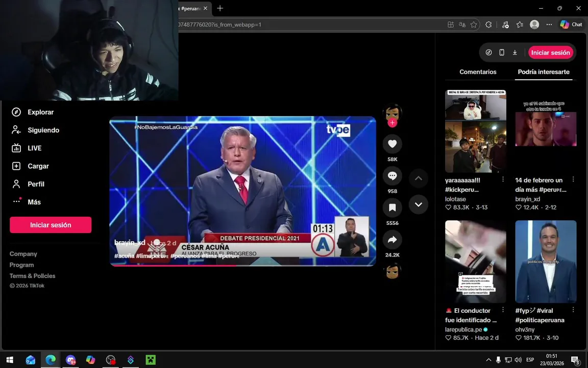Open comments via speech bubble icon

(x=392, y=176)
